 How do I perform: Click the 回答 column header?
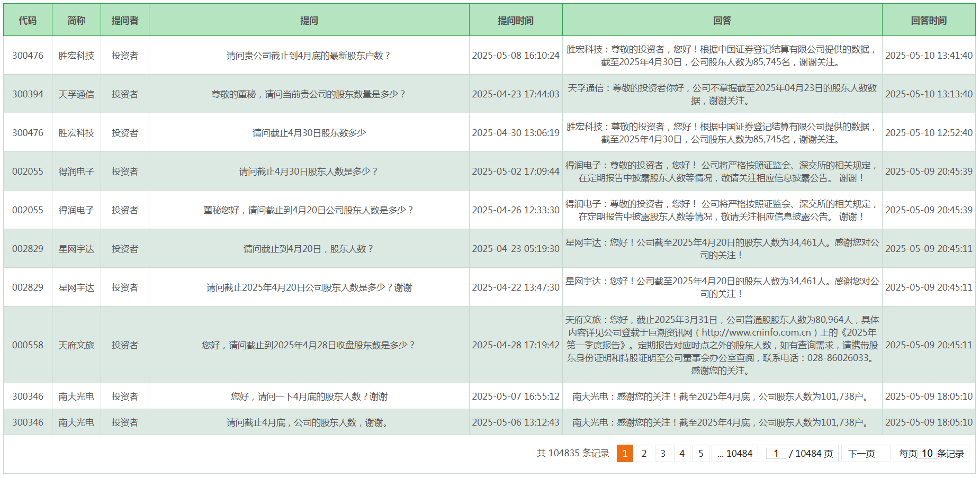click(x=722, y=20)
